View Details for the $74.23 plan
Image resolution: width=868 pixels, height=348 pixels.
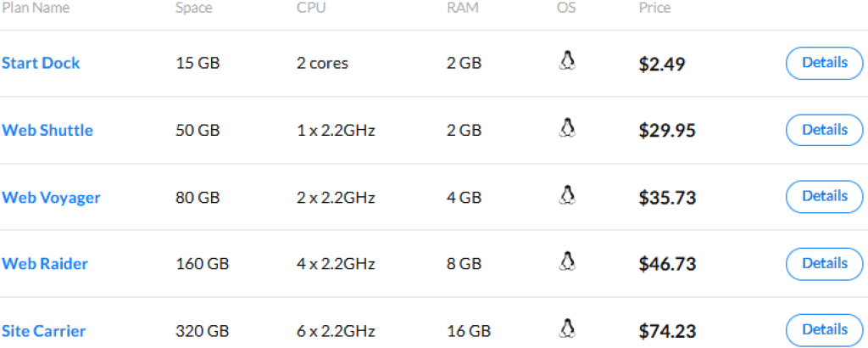825,329
